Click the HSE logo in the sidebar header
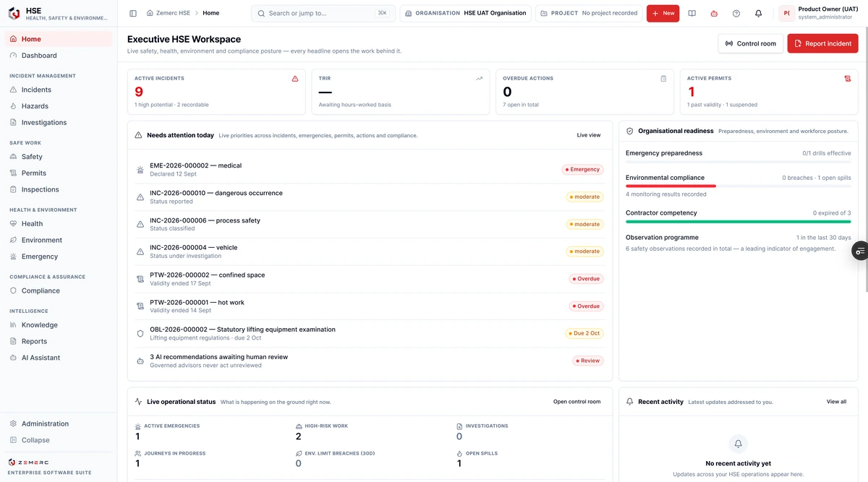The image size is (868, 482). [14, 13]
